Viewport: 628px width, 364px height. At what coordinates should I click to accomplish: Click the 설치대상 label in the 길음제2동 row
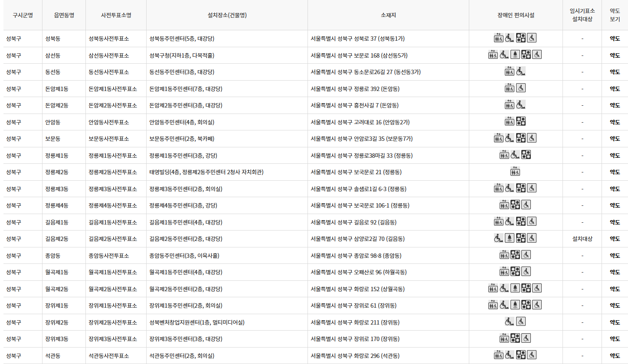click(583, 238)
